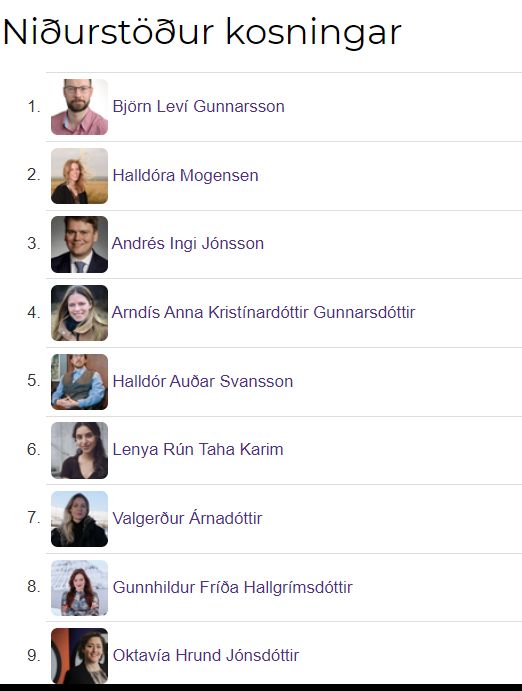This screenshot has height=691, width=522.
Task: Open Björn Leví Gunnarsson's profile link
Action: click(x=198, y=107)
